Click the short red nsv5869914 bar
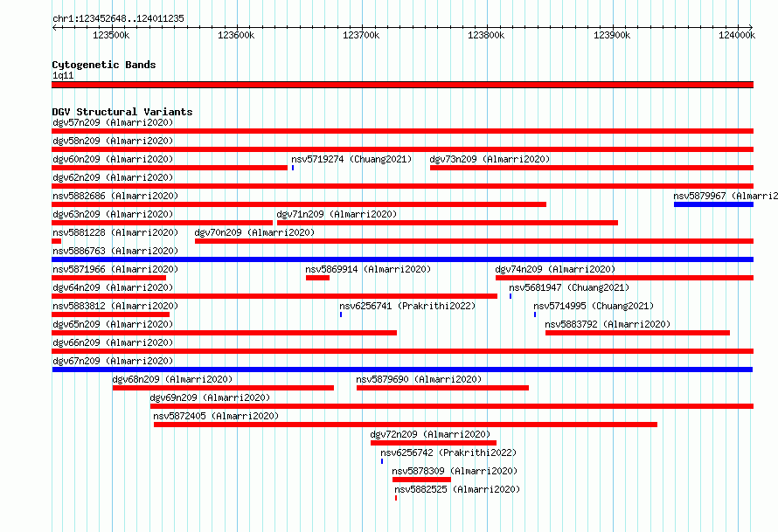Screen dimensions: 778x532 317,278
